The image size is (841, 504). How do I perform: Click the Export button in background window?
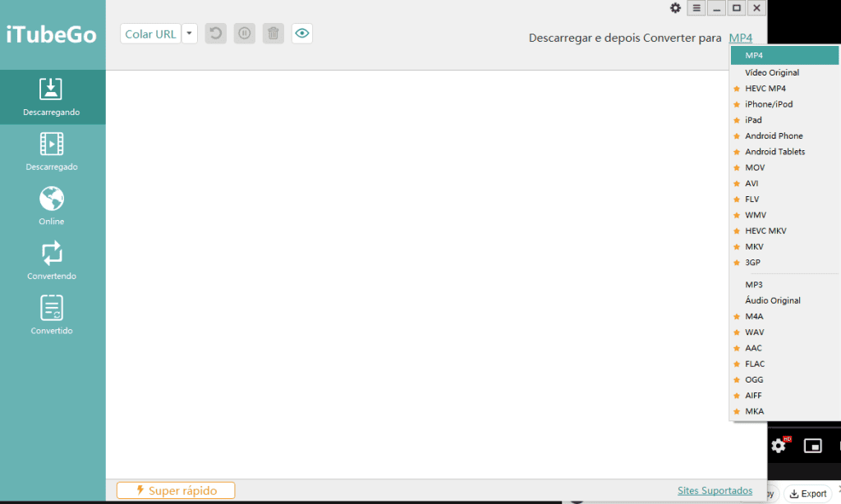click(x=807, y=493)
